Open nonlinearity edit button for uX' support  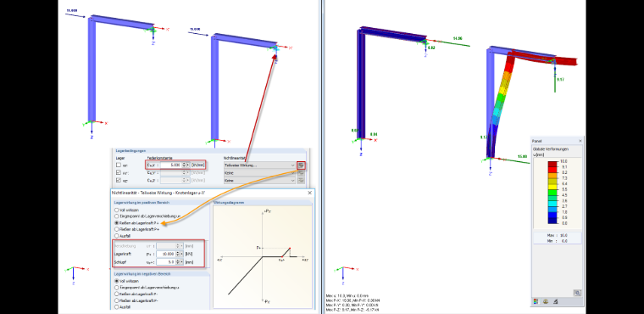(301, 165)
